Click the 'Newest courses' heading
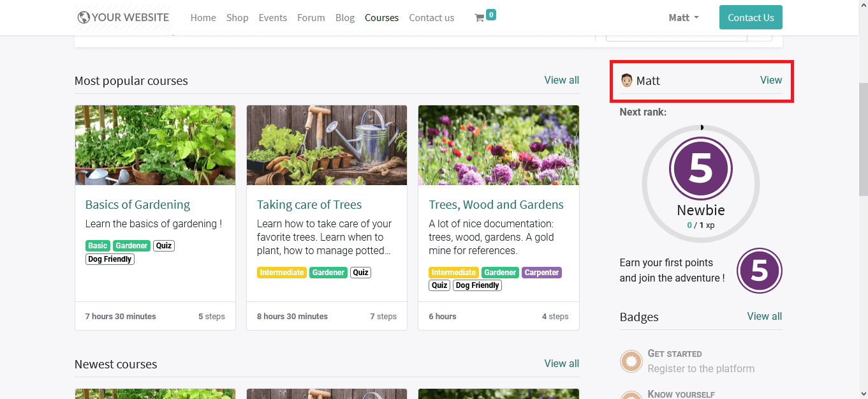The width and height of the screenshot is (868, 399). tap(115, 365)
